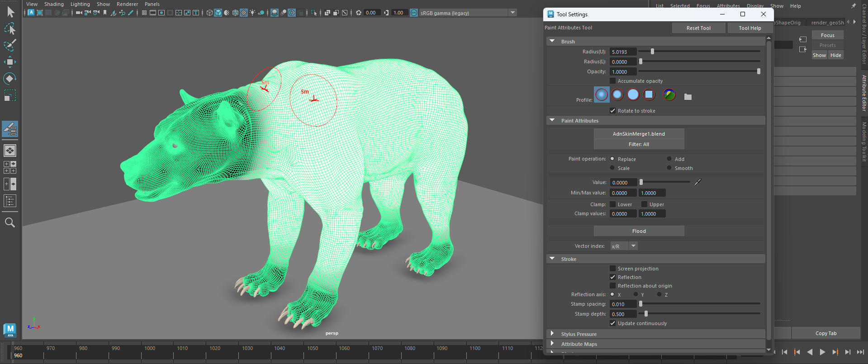Click the search magnifier icon in sidebar
This screenshot has height=364, width=868.
tap(10, 222)
